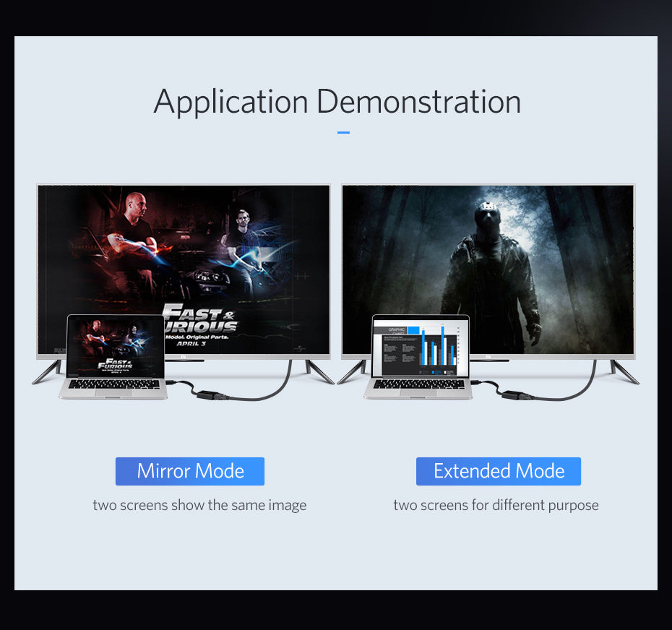The width and height of the screenshot is (672, 630).
Task: Click the seated man on left TV
Action: [242, 249]
